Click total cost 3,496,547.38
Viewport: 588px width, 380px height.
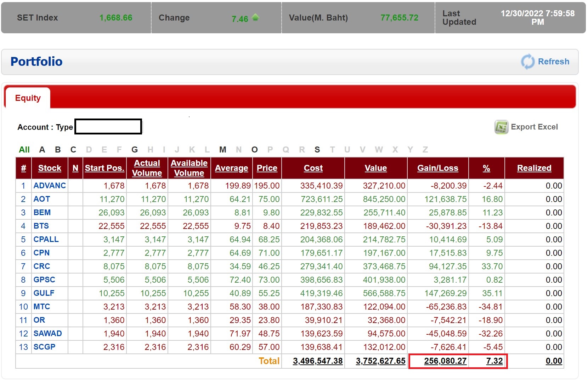318,361
